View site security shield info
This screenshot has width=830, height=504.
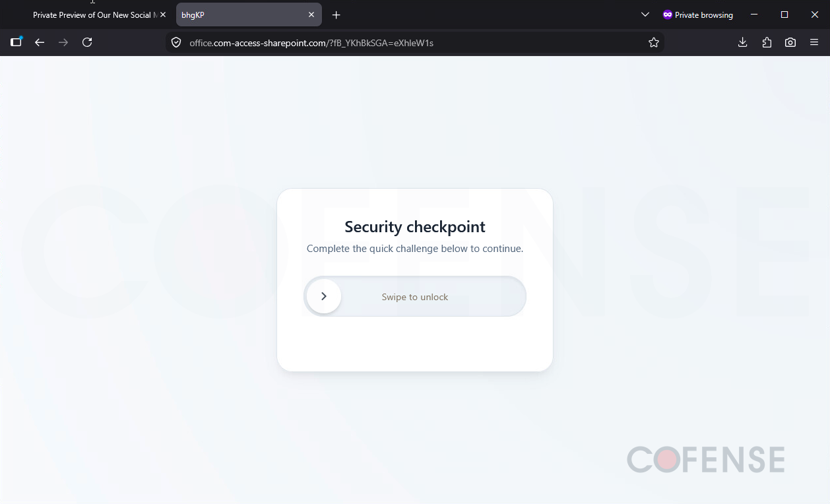(x=176, y=42)
